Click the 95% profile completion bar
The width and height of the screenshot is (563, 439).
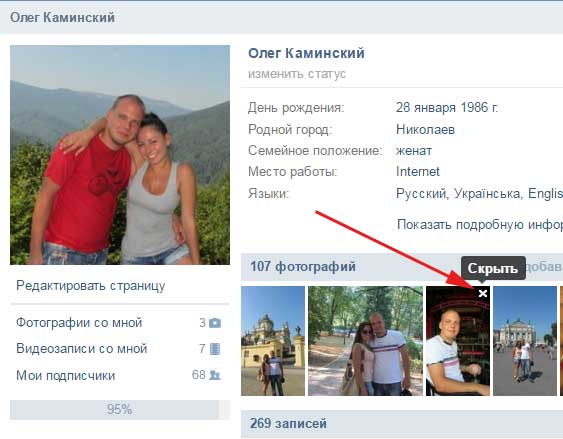[x=120, y=410]
